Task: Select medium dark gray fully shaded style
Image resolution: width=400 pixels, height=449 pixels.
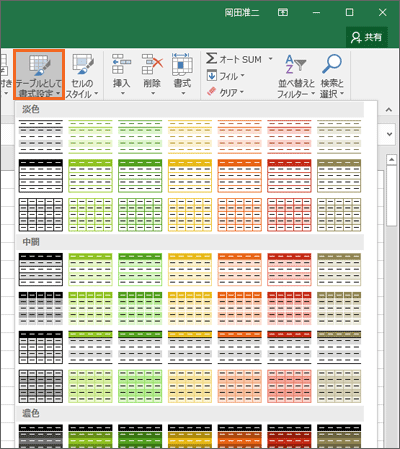Action: (x=41, y=386)
